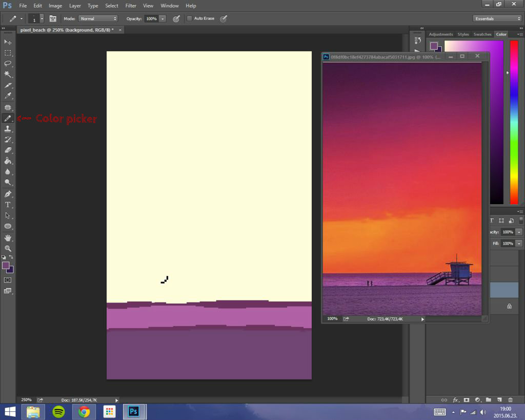Choose the Eraser tool

click(8, 150)
